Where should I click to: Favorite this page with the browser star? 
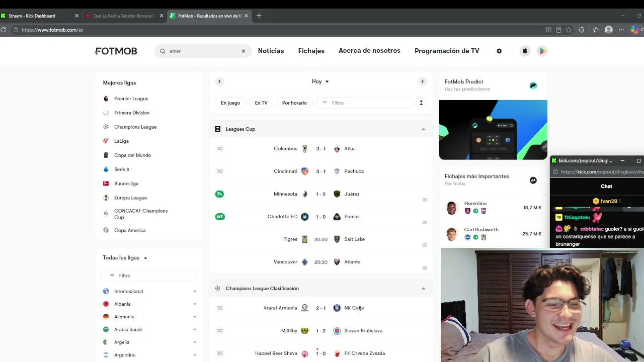point(569,30)
